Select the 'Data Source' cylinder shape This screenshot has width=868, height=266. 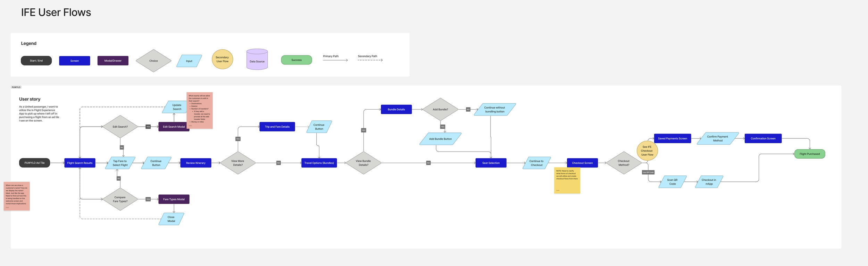(257, 59)
